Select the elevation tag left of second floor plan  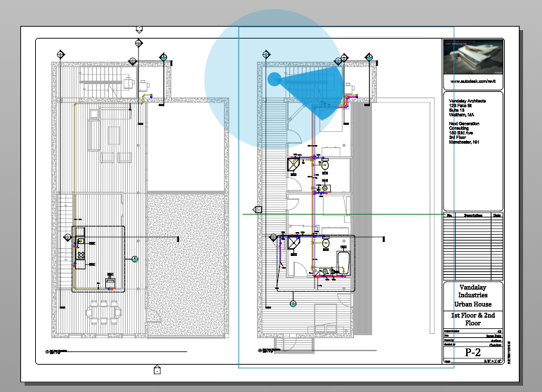click(257, 210)
